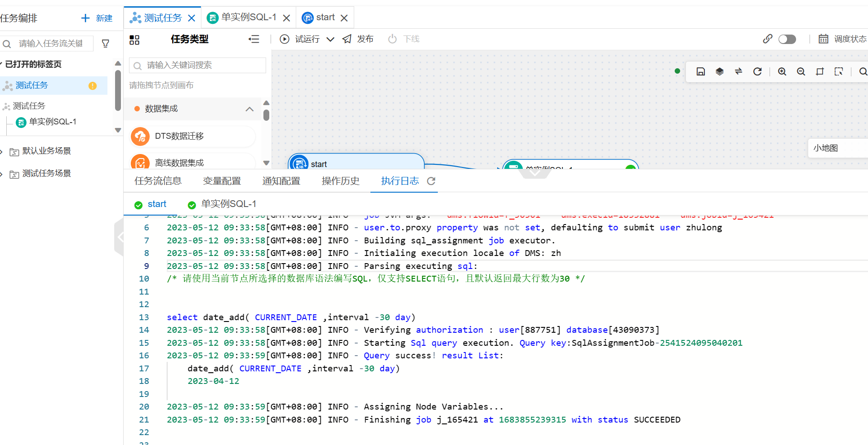Collapse the bottom panel with down chevron

click(x=535, y=172)
